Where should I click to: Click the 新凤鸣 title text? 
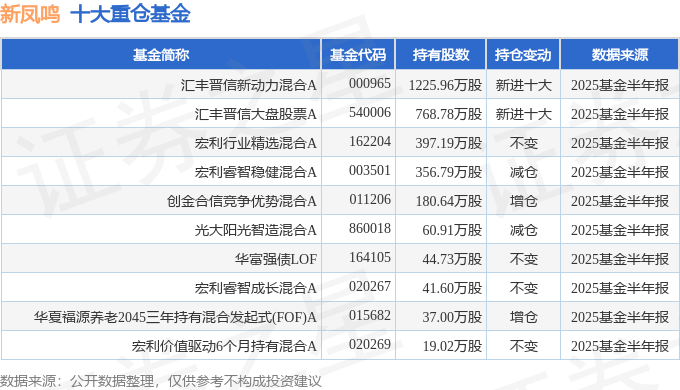point(30,14)
